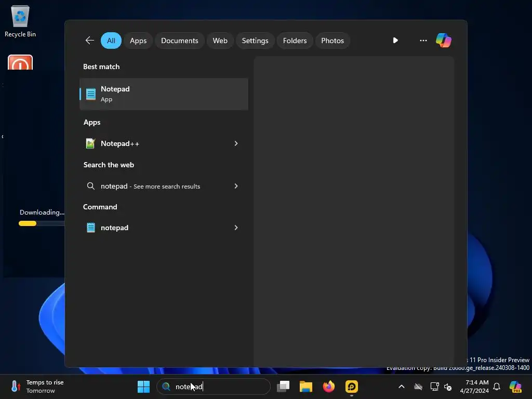The width and height of the screenshot is (532, 399).
Task: Switch to the Documents filter tab
Action: pyautogui.click(x=179, y=41)
